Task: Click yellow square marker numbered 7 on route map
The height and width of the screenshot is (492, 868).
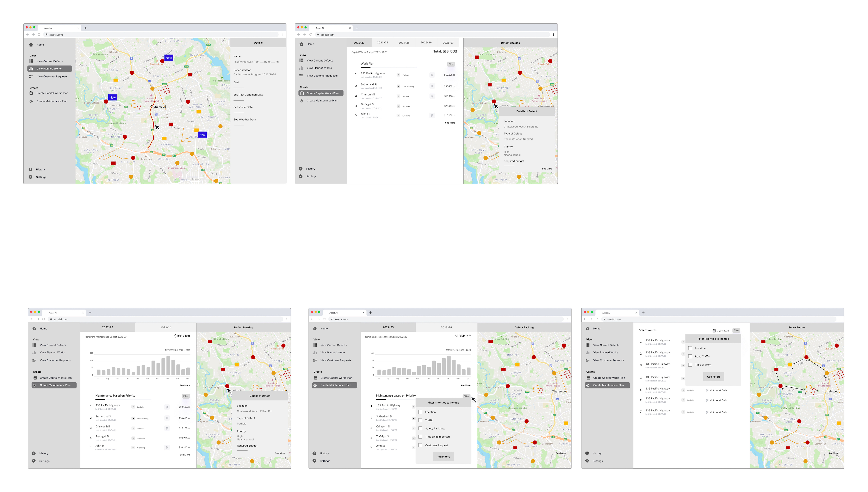Action: pos(790,365)
